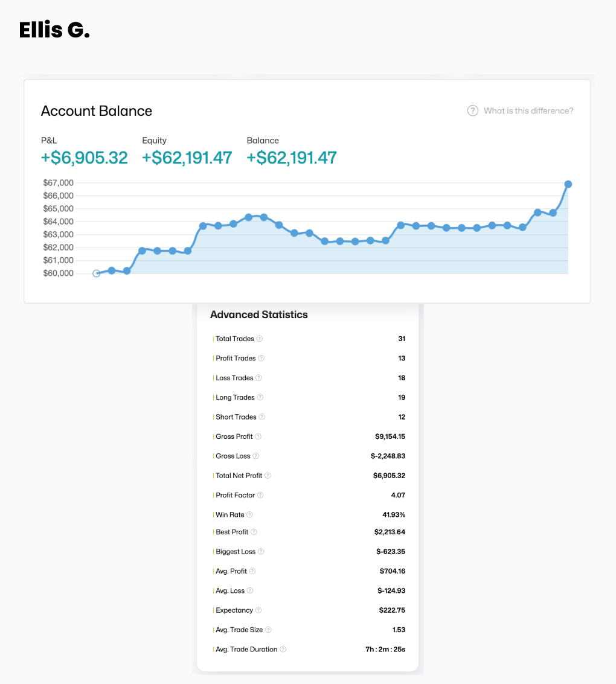
Task: Open the 'What is this difference?' link
Action: [528, 111]
